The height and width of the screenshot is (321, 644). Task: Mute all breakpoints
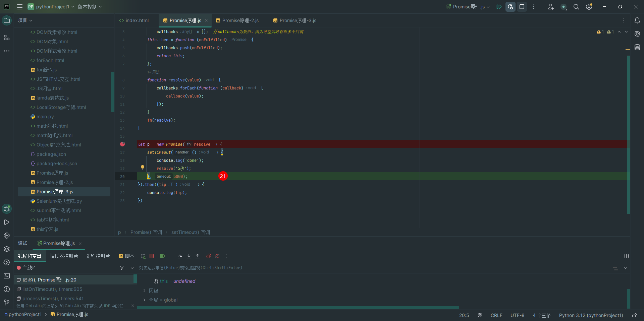[217, 256]
